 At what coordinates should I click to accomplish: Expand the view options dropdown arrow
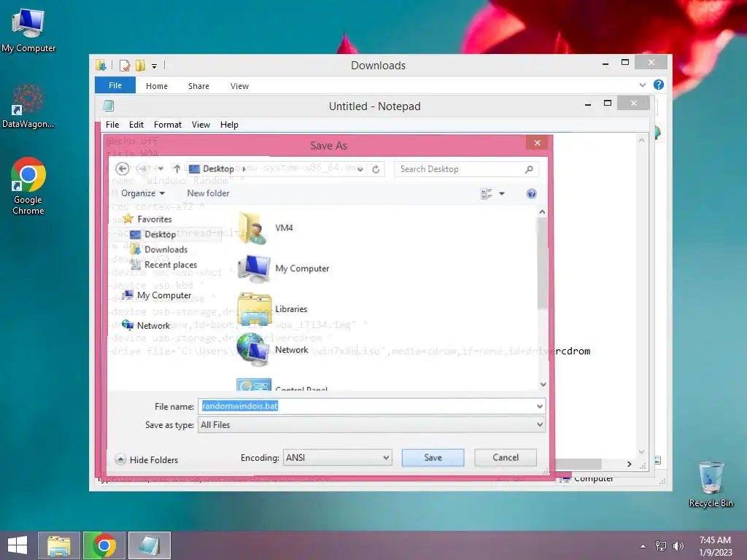point(502,193)
